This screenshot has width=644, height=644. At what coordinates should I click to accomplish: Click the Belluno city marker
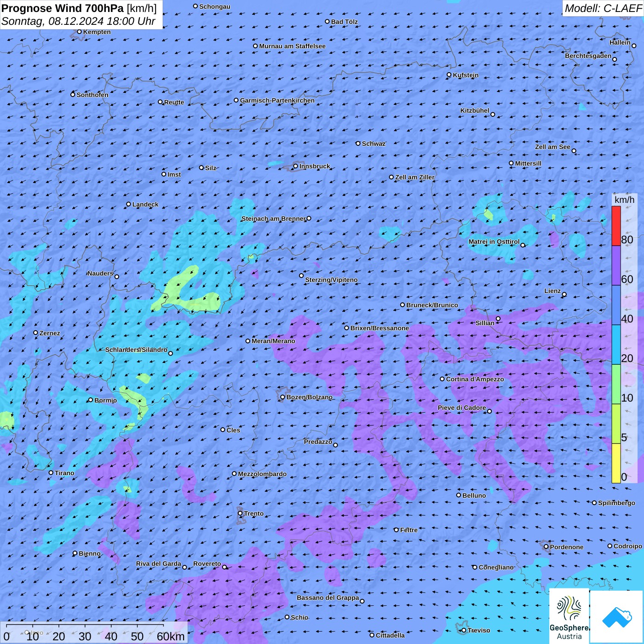coord(459,495)
